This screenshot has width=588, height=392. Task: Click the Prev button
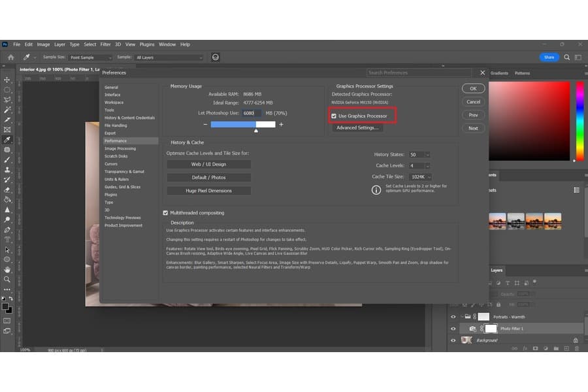point(473,115)
